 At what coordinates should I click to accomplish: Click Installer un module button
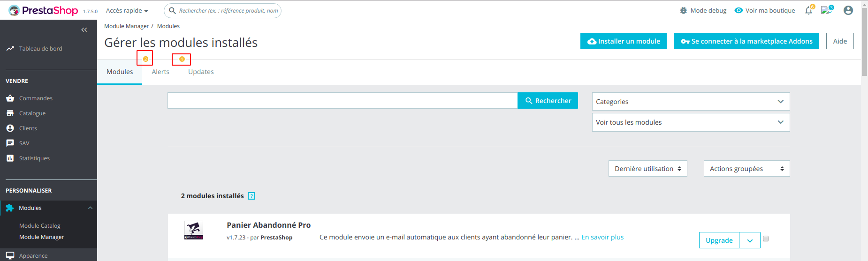624,41
